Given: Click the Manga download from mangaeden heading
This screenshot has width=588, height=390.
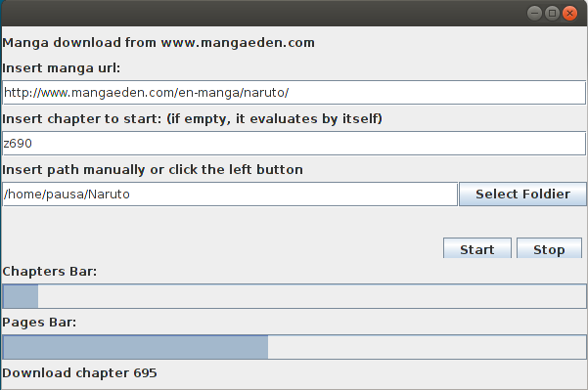Looking at the screenshot, I should (x=158, y=43).
